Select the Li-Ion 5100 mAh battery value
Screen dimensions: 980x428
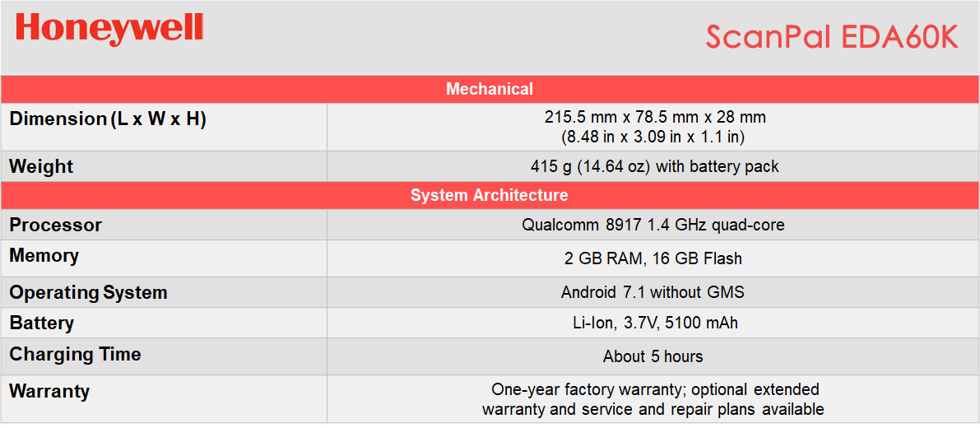pos(655,323)
